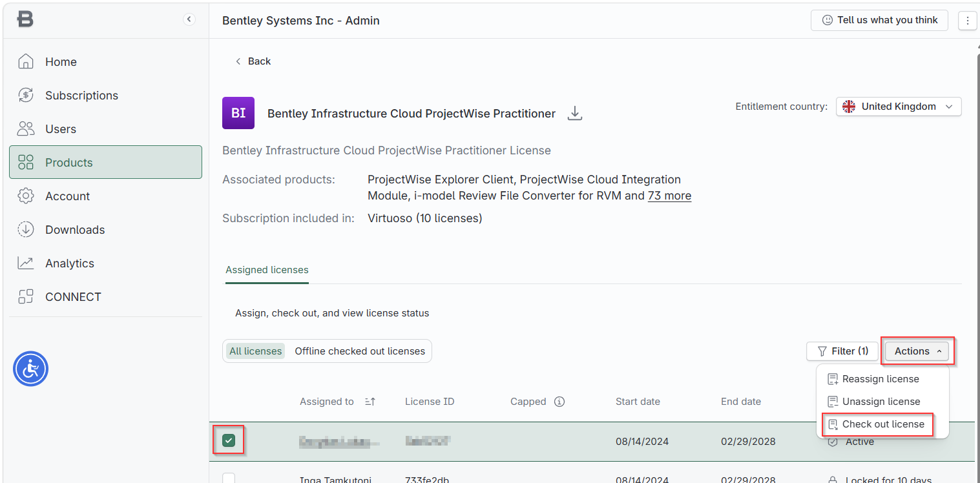The height and width of the screenshot is (483, 980).
Task: Choose Unassign license from the Actions menu
Action: click(882, 402)
